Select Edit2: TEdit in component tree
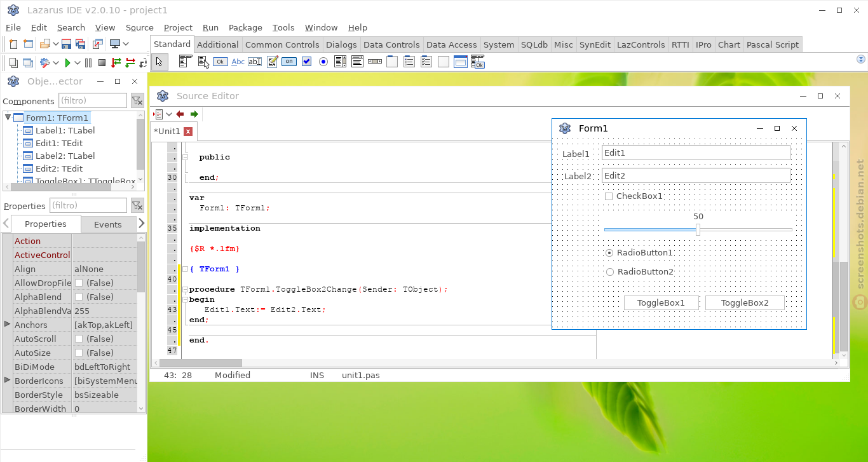This screenshot has width=868, height=462. point(59,168)
